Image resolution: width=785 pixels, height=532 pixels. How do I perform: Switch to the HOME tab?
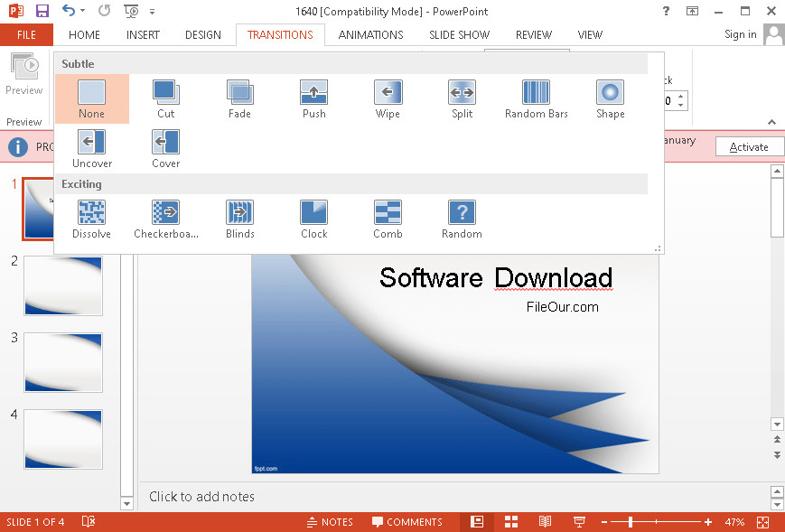(x=84, y=34)
